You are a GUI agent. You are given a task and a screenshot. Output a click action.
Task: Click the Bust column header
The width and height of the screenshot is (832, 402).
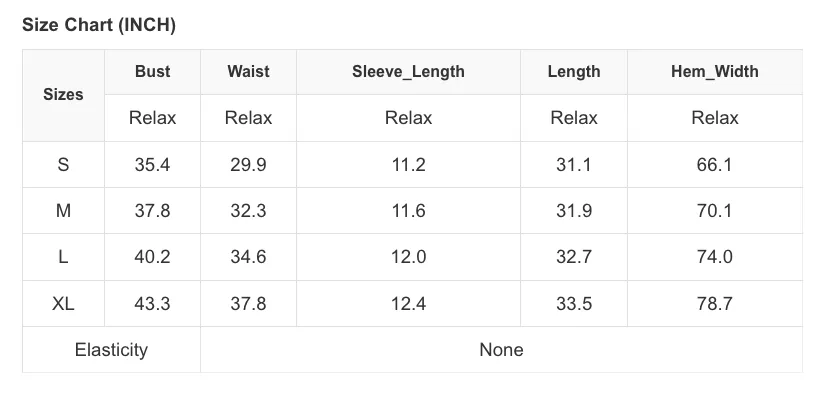(x=152, y=72)
